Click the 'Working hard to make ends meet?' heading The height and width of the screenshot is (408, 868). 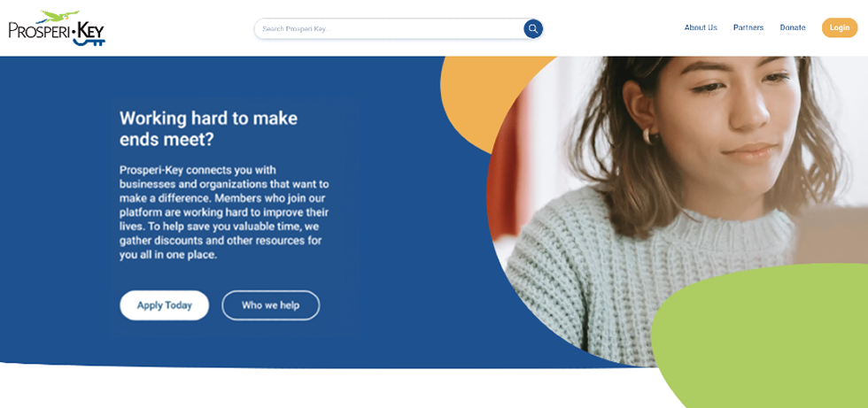pos(209,129)
